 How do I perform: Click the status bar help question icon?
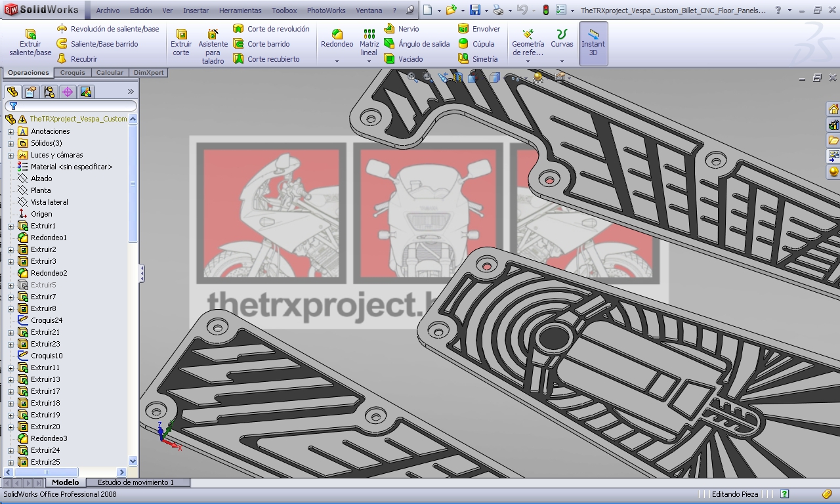[x=784, y=494]
